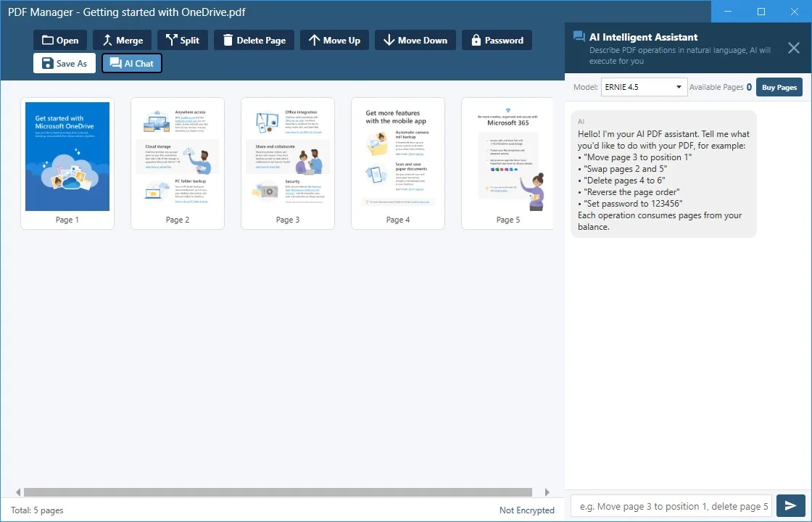Move the page up with Move Up

click(334, 41)
